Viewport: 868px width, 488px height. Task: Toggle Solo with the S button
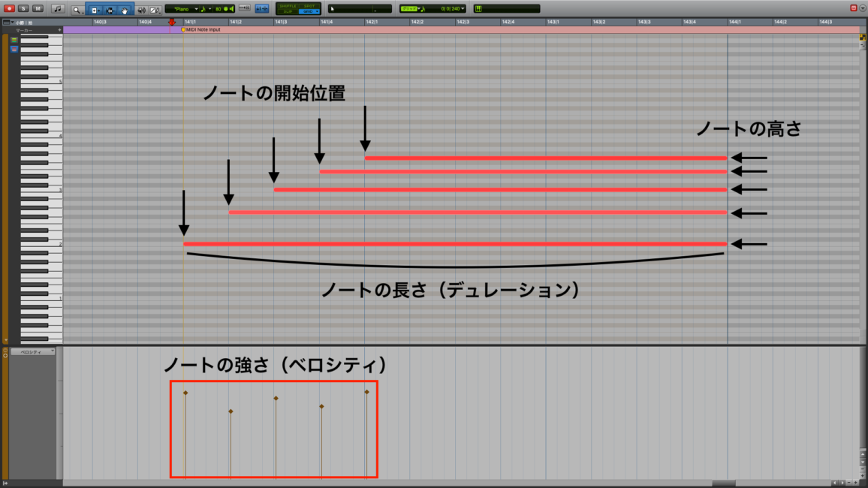[x=24, y=8]
